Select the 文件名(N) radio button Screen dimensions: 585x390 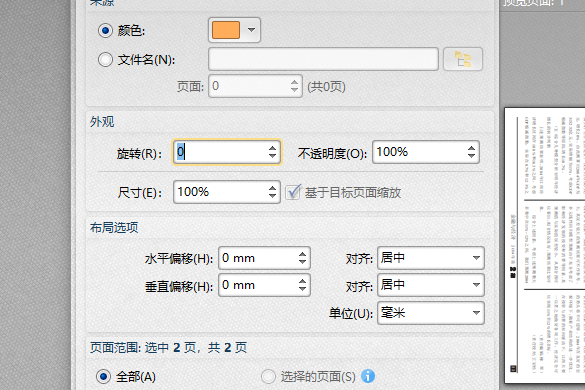click(105, 59)
